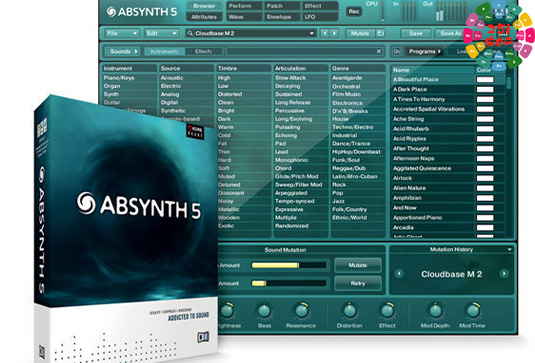Adjust the upper mutation Amount slider
Viewport: 535px width, 363px height.
click(289, 265)
